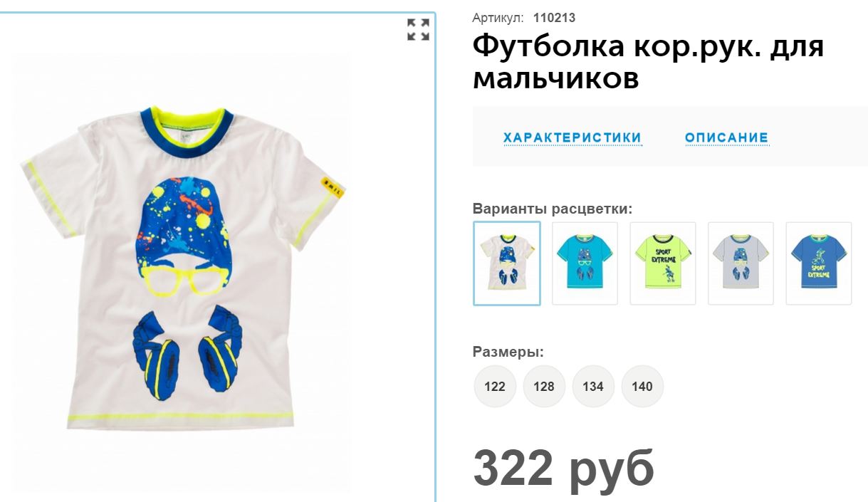Switch to the ОПИСАНИЕ tab
Viewport: 868px width, 502px height.
(x=727, y=137)
